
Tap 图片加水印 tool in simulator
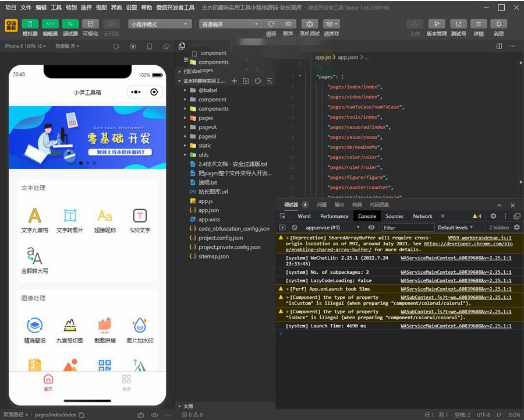[140, 330]
